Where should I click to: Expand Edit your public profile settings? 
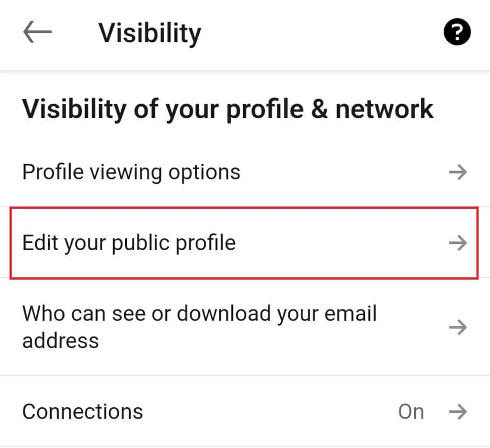130,243
